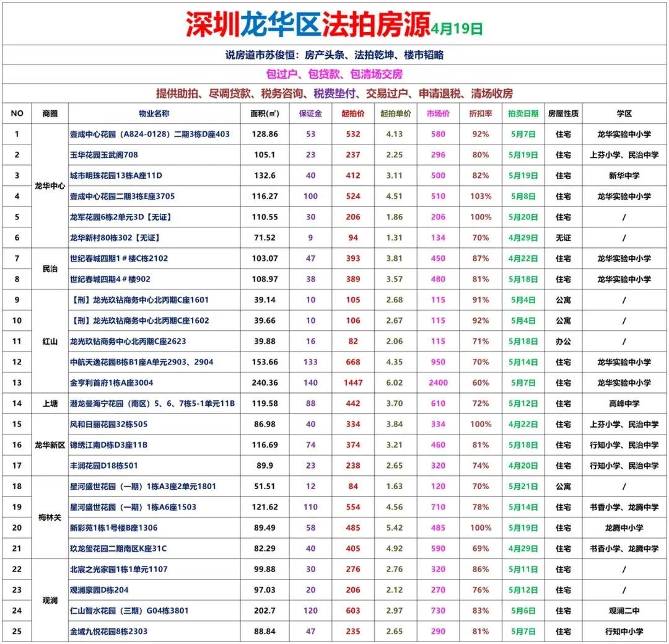Click the 房屋性质 column header

point(563,113)
